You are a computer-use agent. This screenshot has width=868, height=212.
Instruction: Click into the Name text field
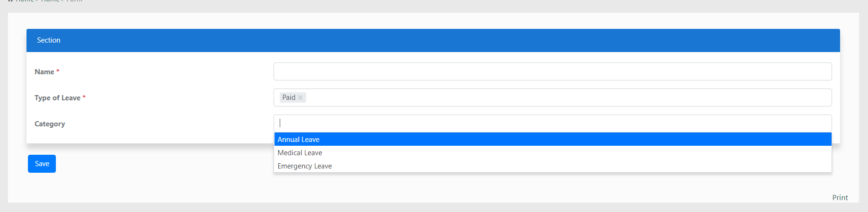point(552,71)
